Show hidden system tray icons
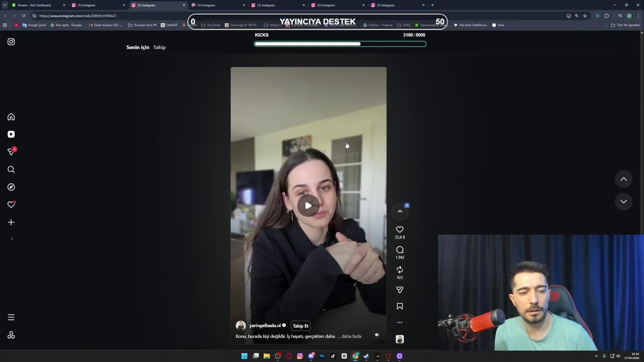The width and height of the screenshot is (644, 362). [x=596, y=356]
